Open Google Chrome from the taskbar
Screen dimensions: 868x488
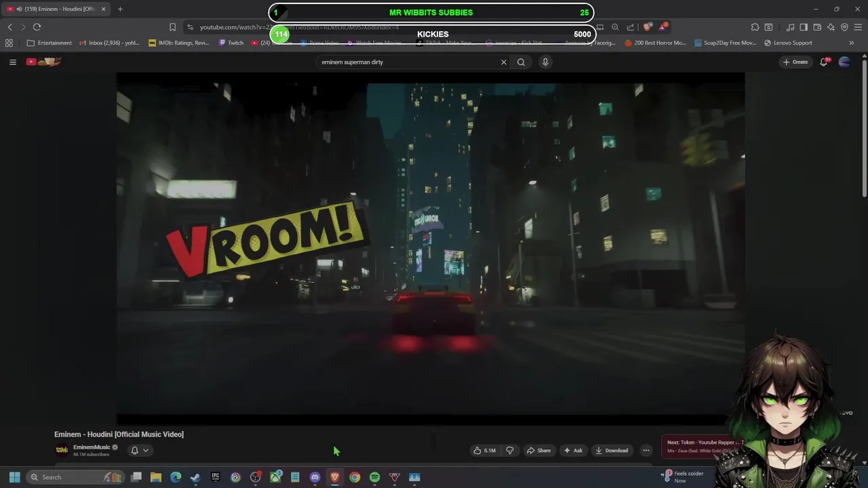click(x=355, y=477)
